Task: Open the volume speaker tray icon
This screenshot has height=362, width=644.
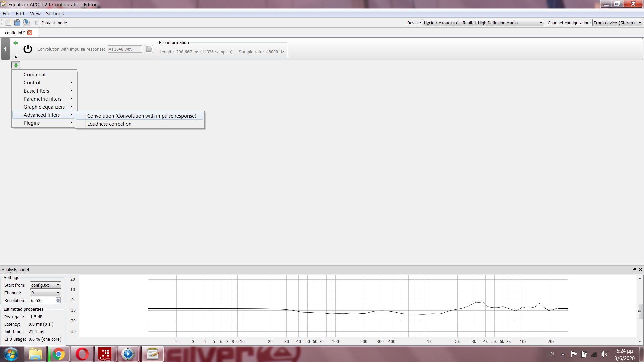Action: pos(604,354)
